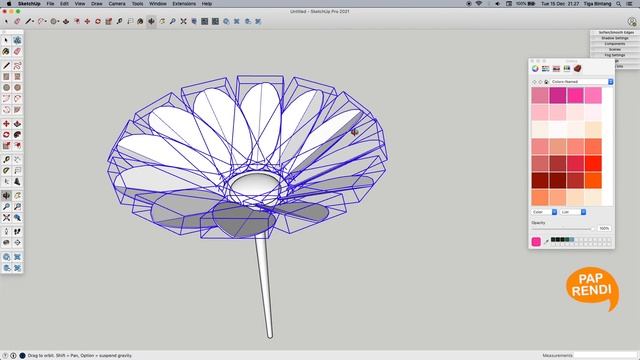This screenshot has height=360, width=640.
Task: Click Zoom Extents in left toolbar
Action: click(x=6, y=218)
